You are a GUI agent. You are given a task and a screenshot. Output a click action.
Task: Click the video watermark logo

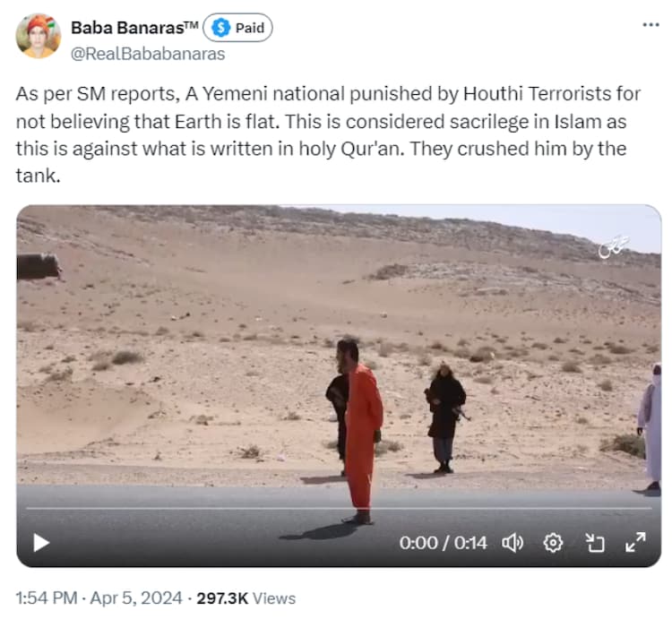click(x=614, y=247)
